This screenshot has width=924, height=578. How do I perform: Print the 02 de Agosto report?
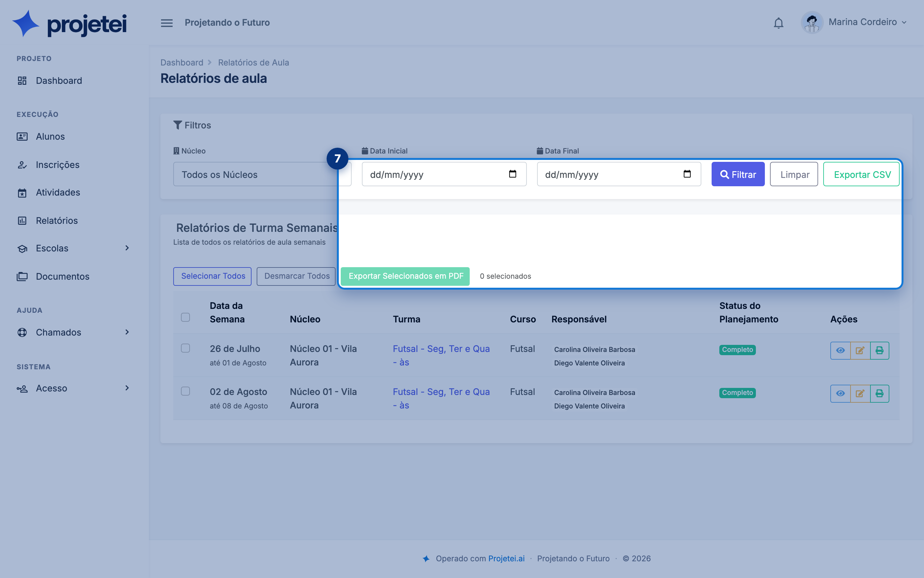(879, 393)
